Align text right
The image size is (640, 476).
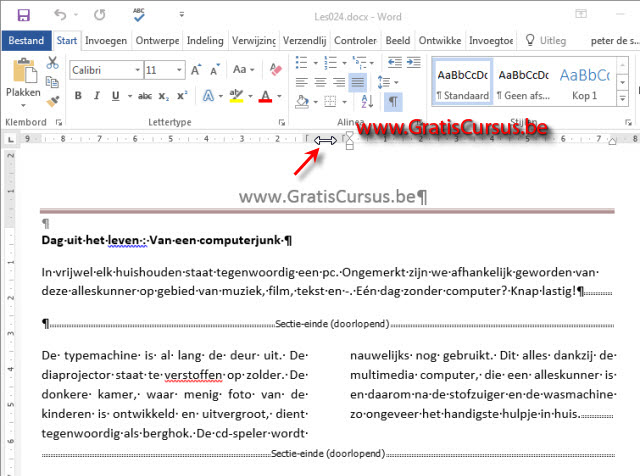(339, 82)
